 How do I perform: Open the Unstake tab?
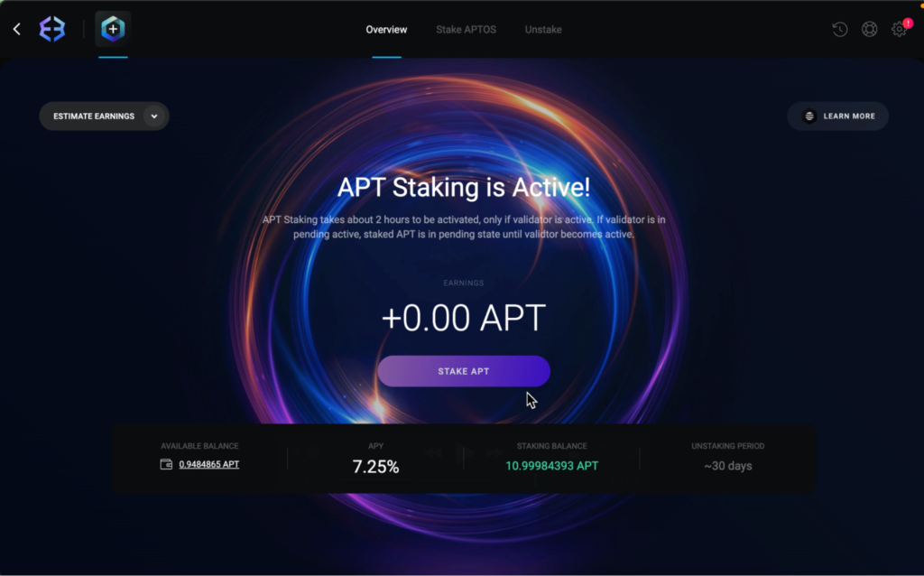(543, 30)
